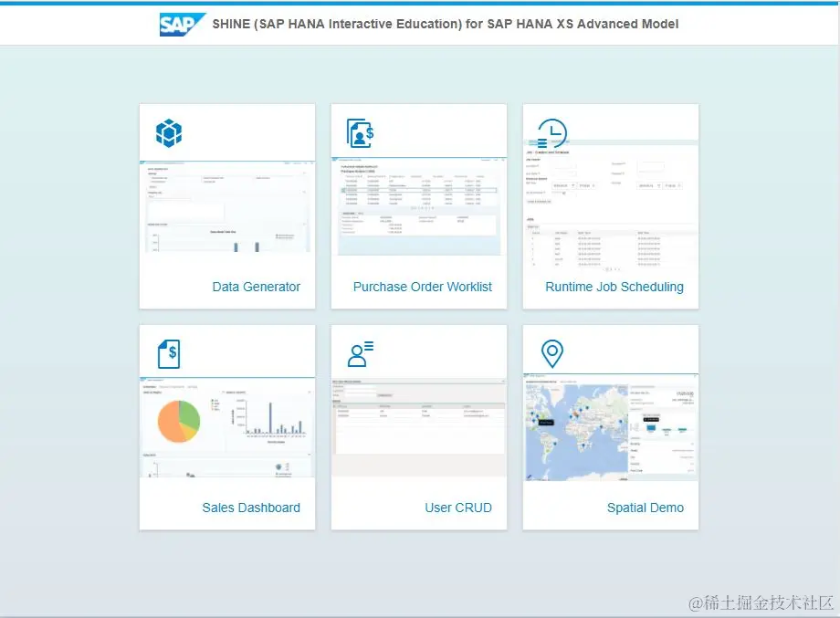The width and height of the screenshot is (840, 618).
Task: Select the Runtime Job Scheduling clock icon
Action: pyautogui.click(x=551, y=133)
